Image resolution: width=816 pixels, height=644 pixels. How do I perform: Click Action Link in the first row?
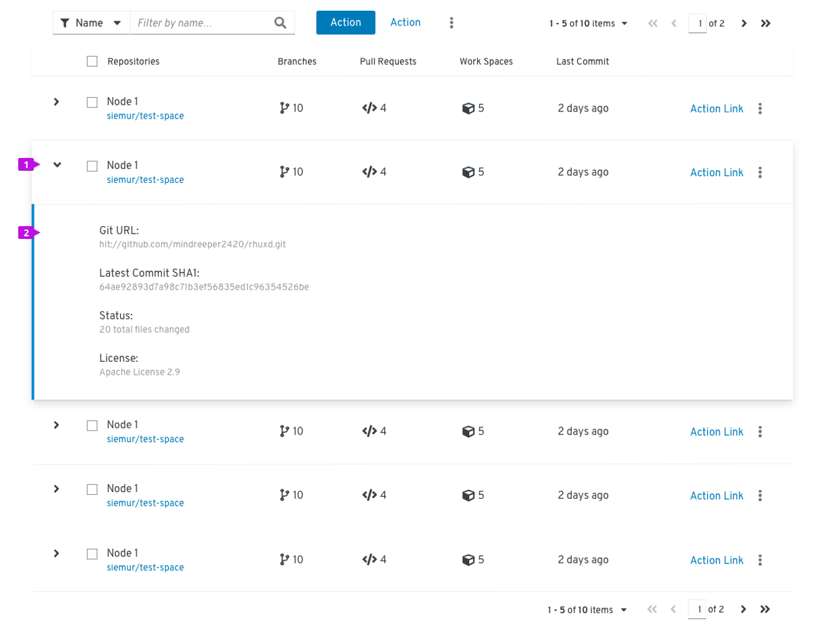pos(717,109)
